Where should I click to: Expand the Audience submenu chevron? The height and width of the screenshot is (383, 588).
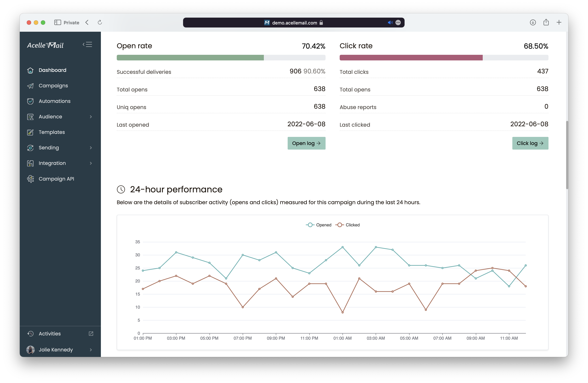pos(91,117)
